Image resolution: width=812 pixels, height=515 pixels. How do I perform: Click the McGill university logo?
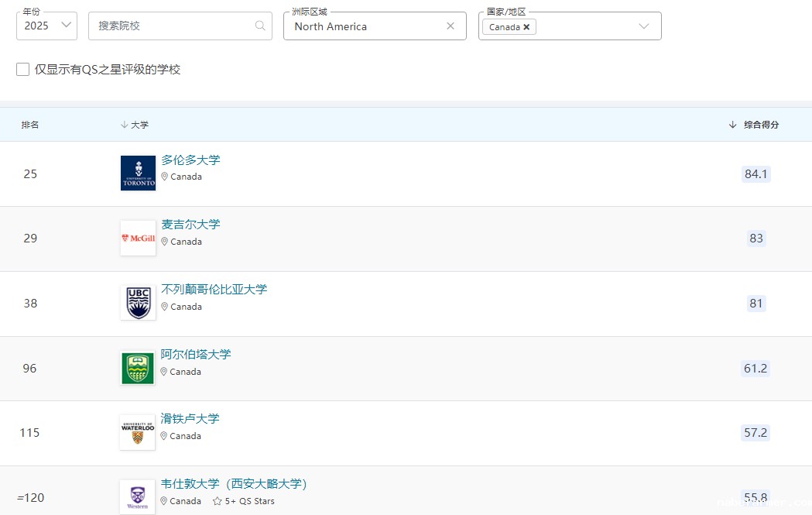[x=137, y=238]
